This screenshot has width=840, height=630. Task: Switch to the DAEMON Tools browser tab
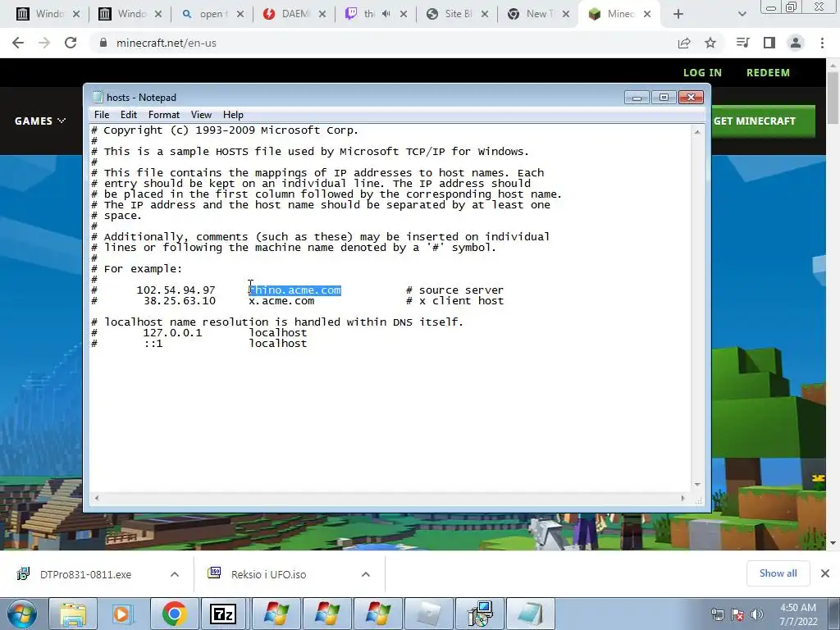(295, 14)
